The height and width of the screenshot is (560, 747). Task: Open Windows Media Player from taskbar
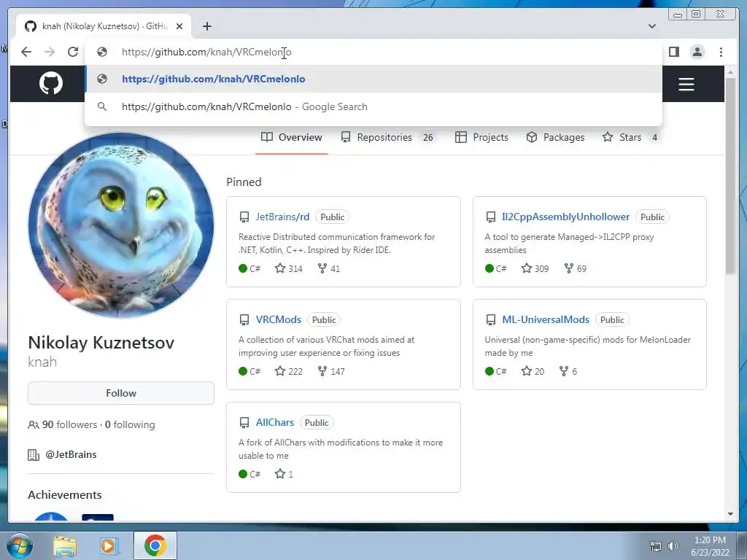(x=108, y=545)
